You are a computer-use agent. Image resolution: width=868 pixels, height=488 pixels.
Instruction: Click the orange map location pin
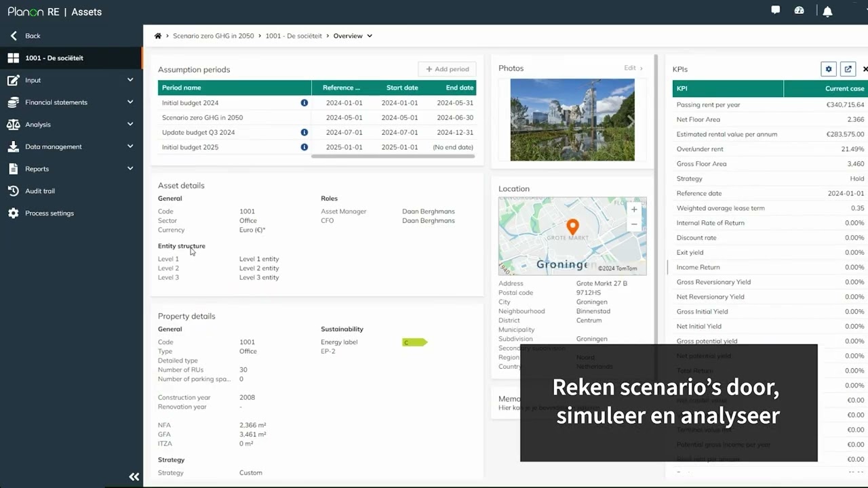click(572, 227)
